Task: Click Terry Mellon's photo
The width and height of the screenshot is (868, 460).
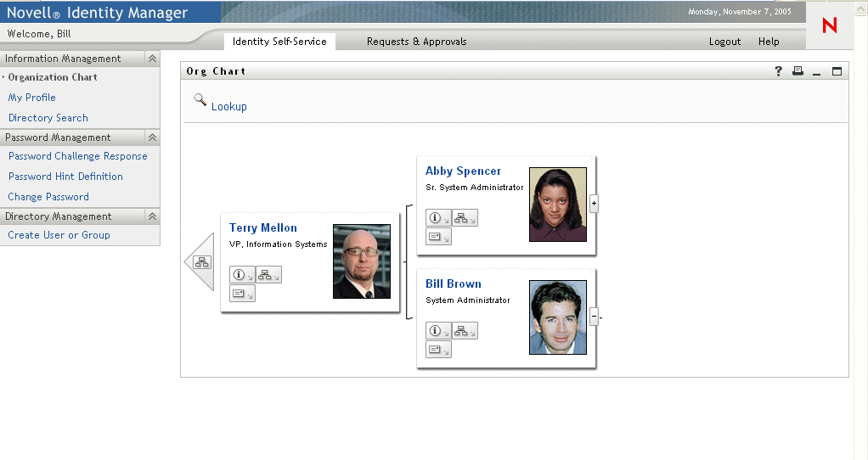Action: (x=362, y=261)
